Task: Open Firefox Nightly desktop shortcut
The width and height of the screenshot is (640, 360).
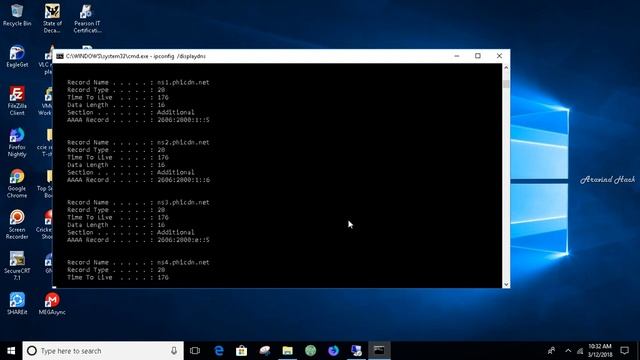Action: click(17, 142)
